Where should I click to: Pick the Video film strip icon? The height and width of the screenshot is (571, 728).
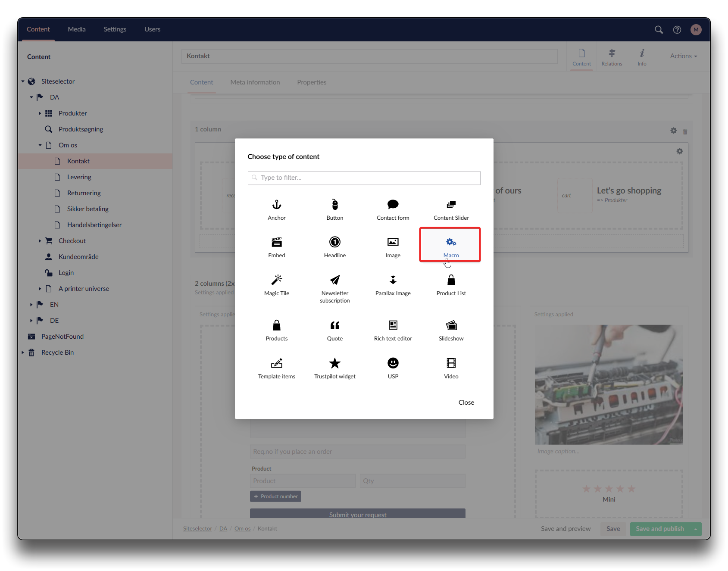tap(451, 363)
